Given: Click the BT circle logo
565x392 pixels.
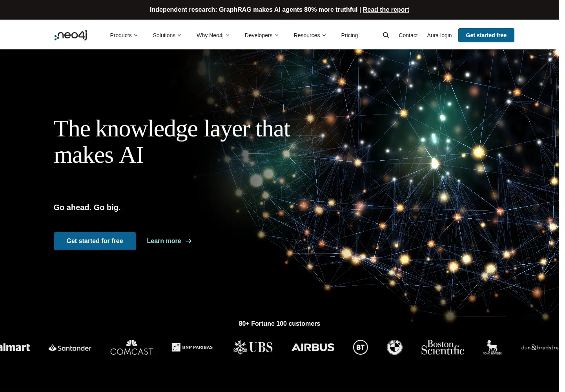Looking at the screenshot, I should coord(361,347).
